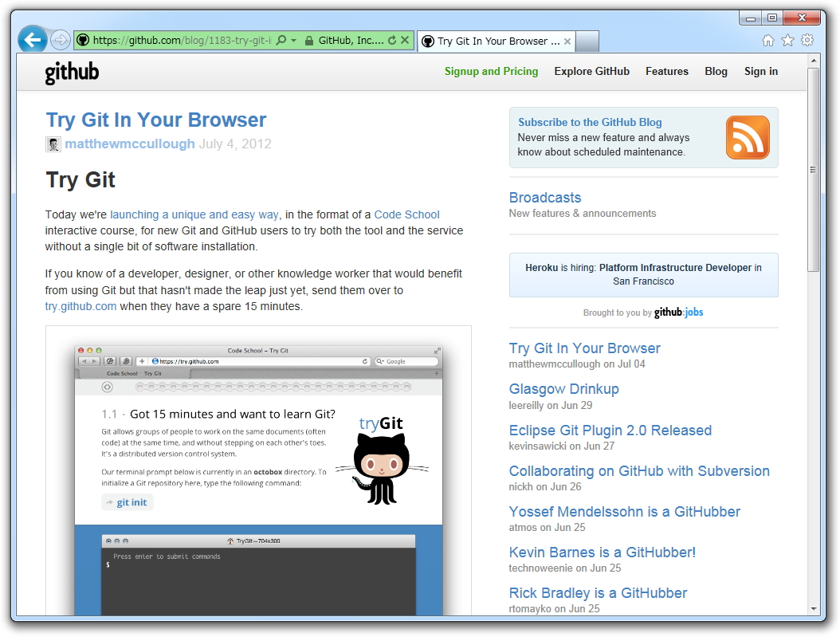
Task: Click the Forward navigation arrow
Action: coord(61,41)
